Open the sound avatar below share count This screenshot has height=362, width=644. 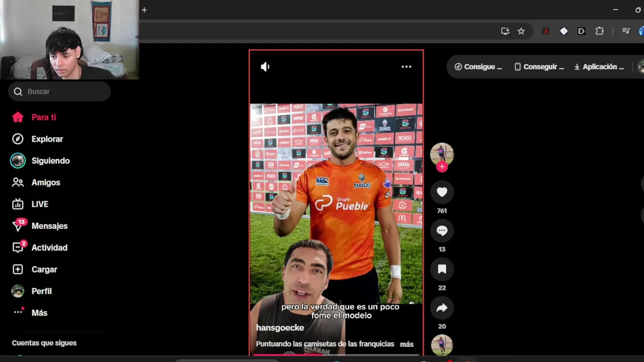pyautogui.click(x=442, y=345)
